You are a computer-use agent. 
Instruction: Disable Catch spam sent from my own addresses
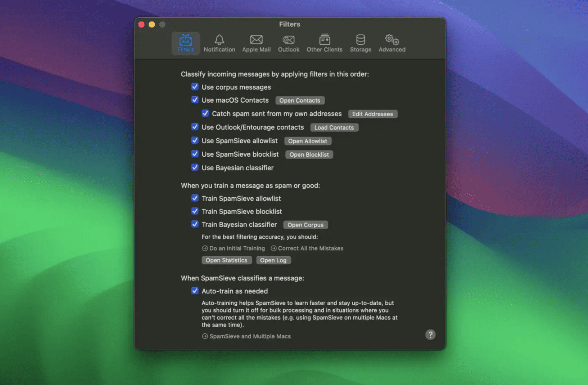[205, 113]
